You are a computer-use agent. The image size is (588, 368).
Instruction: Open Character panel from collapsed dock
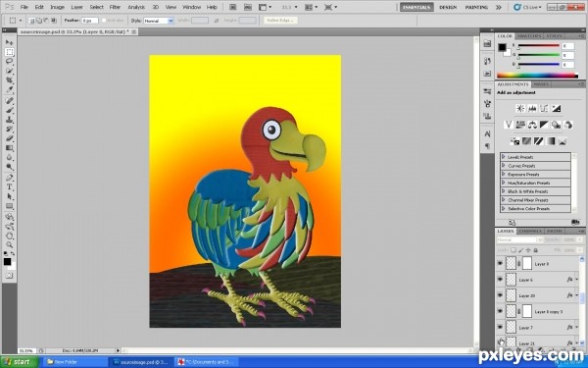[x=487, y=133]
